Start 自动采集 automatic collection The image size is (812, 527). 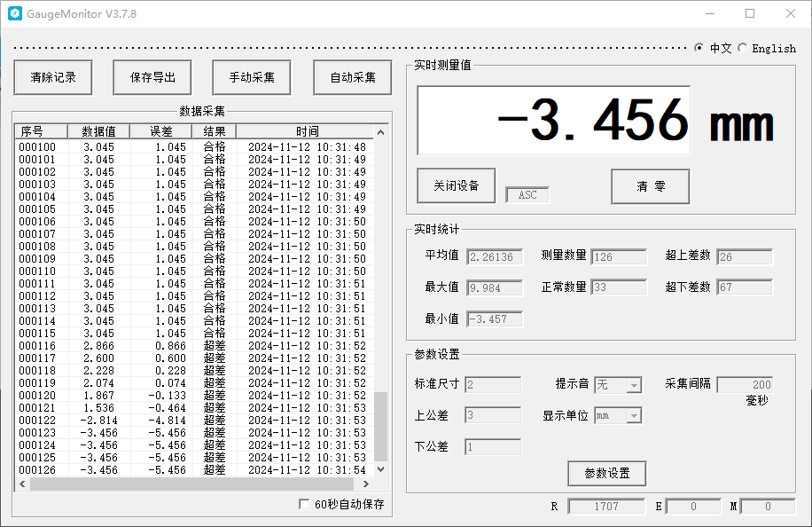(353, 78)
